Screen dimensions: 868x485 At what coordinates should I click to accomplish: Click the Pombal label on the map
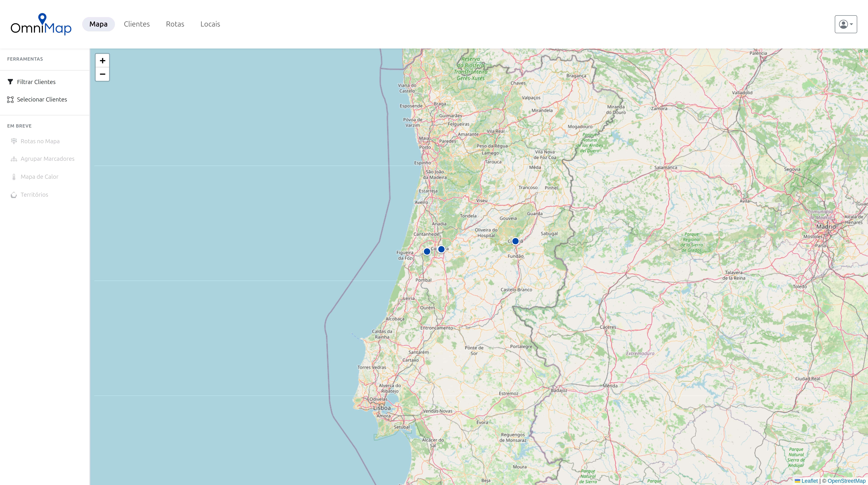[424, 280]
